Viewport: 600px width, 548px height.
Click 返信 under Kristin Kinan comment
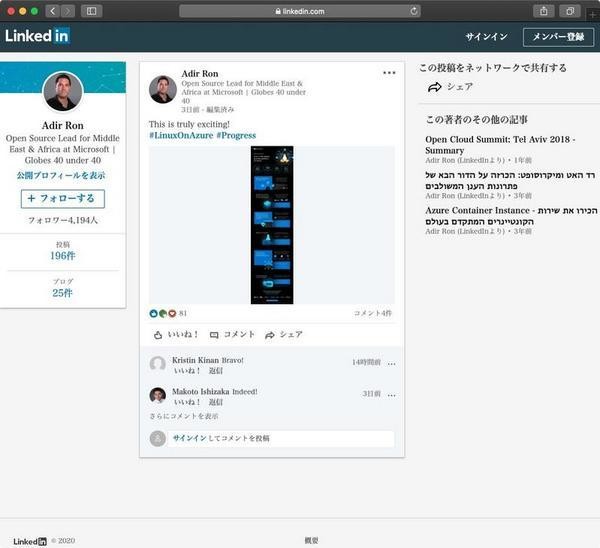(x=216, y=371)
